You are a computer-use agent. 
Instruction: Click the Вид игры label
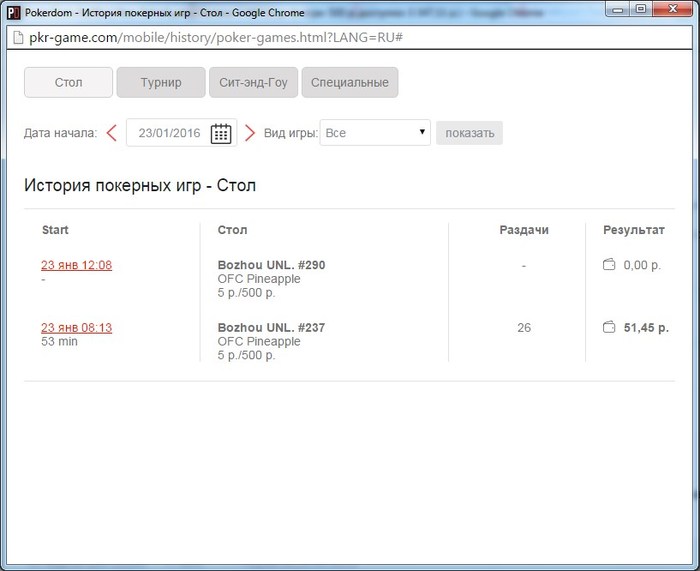291,133
